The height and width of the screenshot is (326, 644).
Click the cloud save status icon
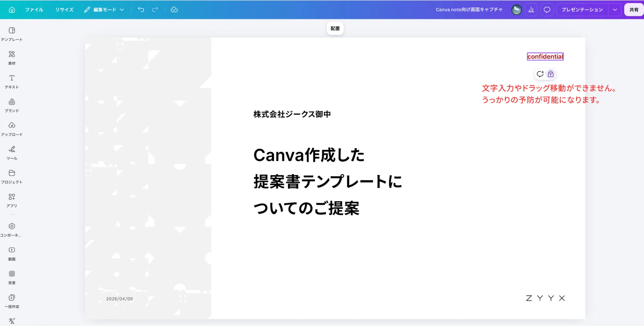(174, 10)
